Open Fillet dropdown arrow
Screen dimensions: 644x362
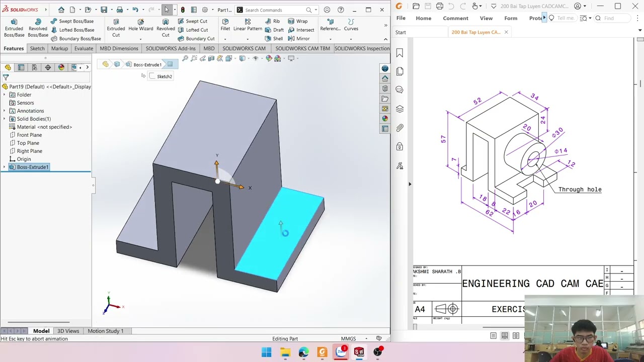pos(225,39)
